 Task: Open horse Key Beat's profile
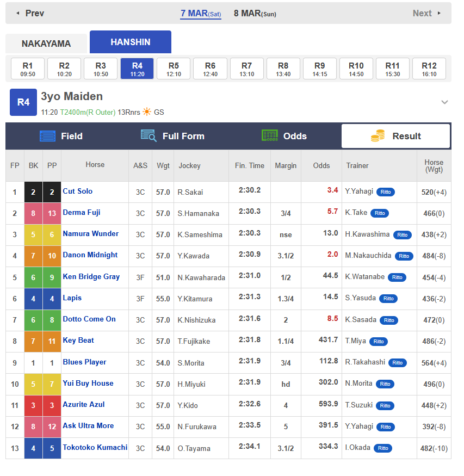click(x=78, y=341)
